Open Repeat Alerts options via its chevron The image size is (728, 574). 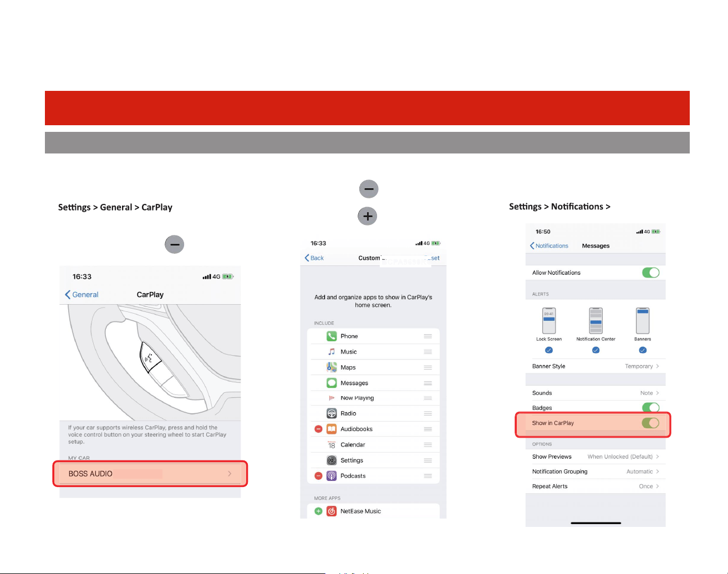coord(658,486)
